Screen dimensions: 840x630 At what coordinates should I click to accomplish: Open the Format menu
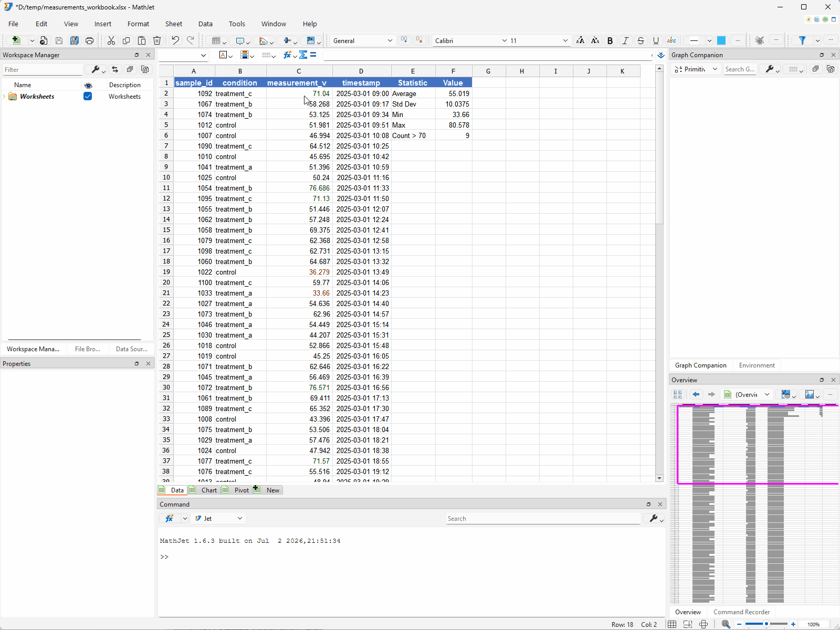(138, 24)
